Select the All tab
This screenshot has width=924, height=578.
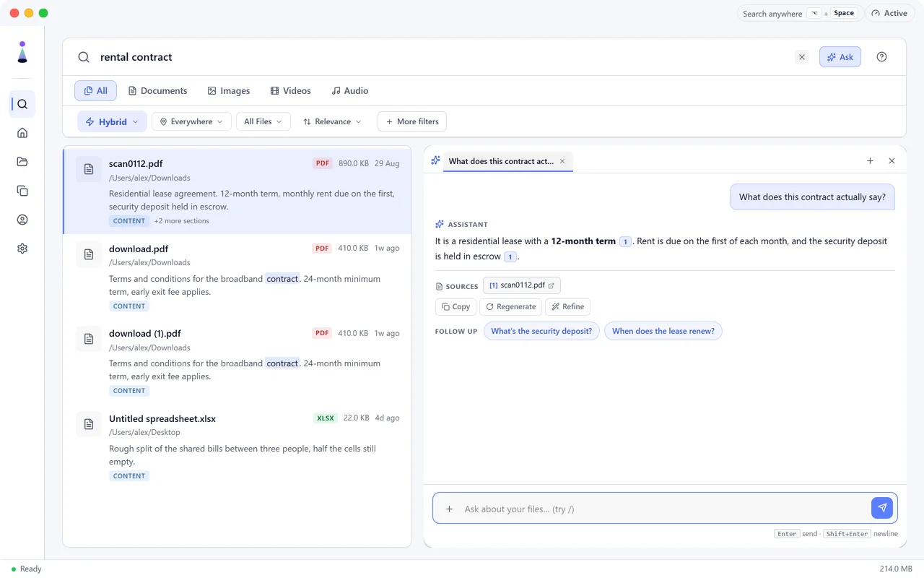click(95, 91)
